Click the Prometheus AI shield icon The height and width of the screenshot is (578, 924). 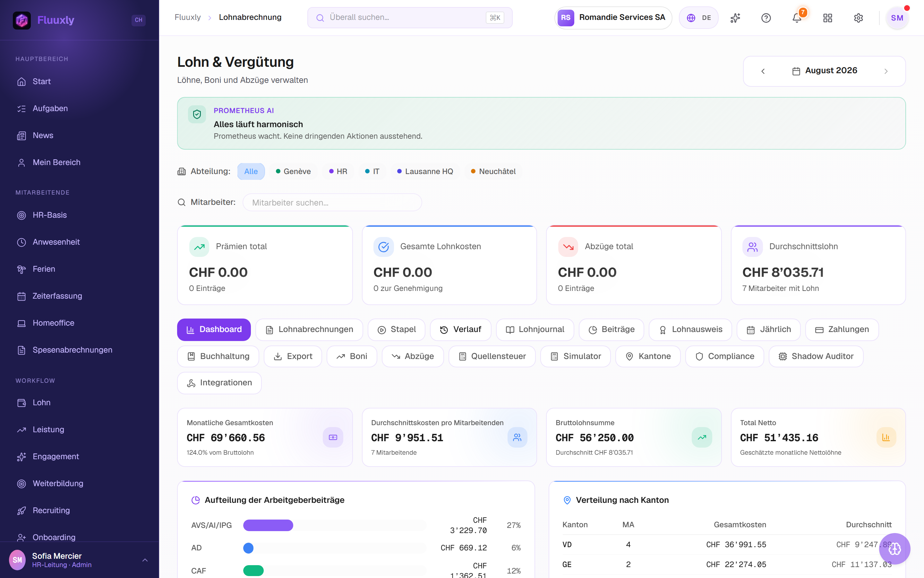pos(197,114)
